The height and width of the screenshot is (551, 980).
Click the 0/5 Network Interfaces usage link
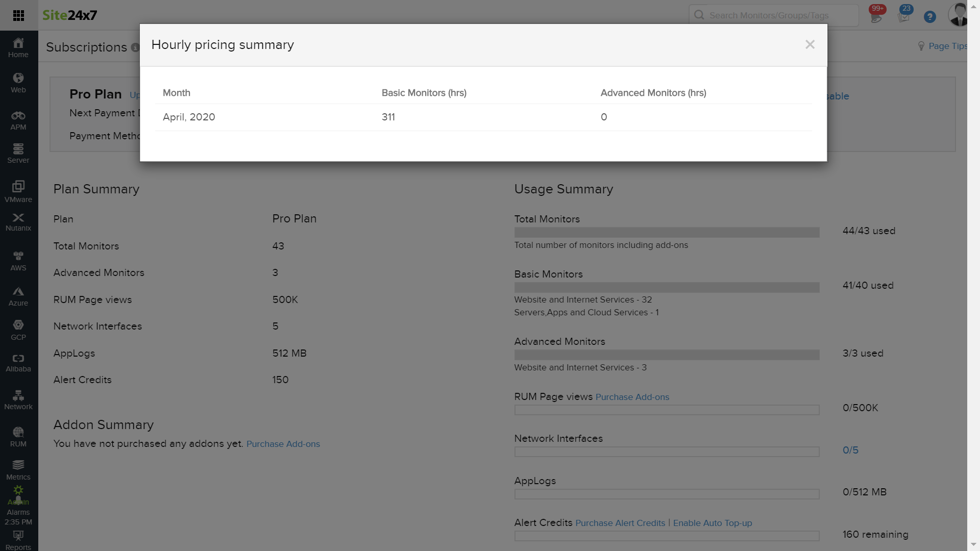[x=850, y=450]
